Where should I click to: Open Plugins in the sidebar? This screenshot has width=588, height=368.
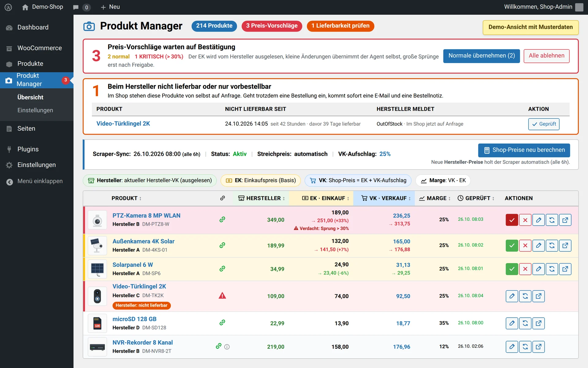tap(37, 149)
